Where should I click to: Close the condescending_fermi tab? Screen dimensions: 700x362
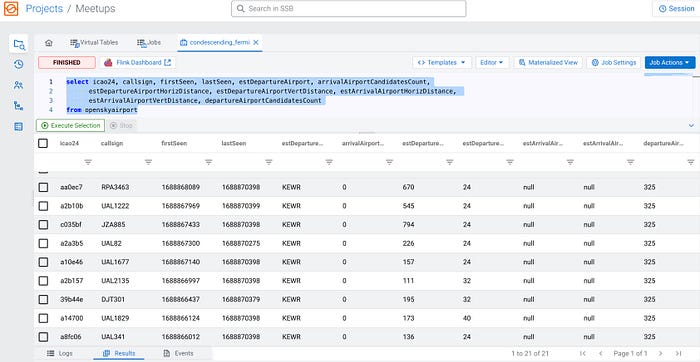click(x=256, y=43)
